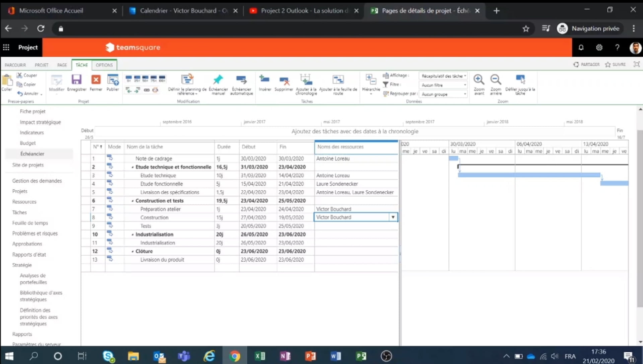Image resolution: width=643 pixels, height=364 pixels.
Task: Open the Aucun filtre dropdown
Action: tap(443, 85)
